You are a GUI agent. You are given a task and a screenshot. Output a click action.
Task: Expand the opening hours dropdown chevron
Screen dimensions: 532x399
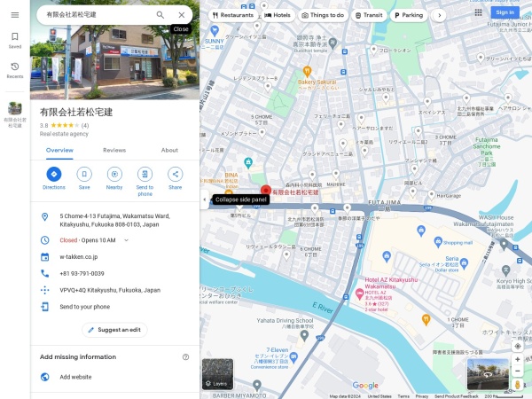point(126,240)
